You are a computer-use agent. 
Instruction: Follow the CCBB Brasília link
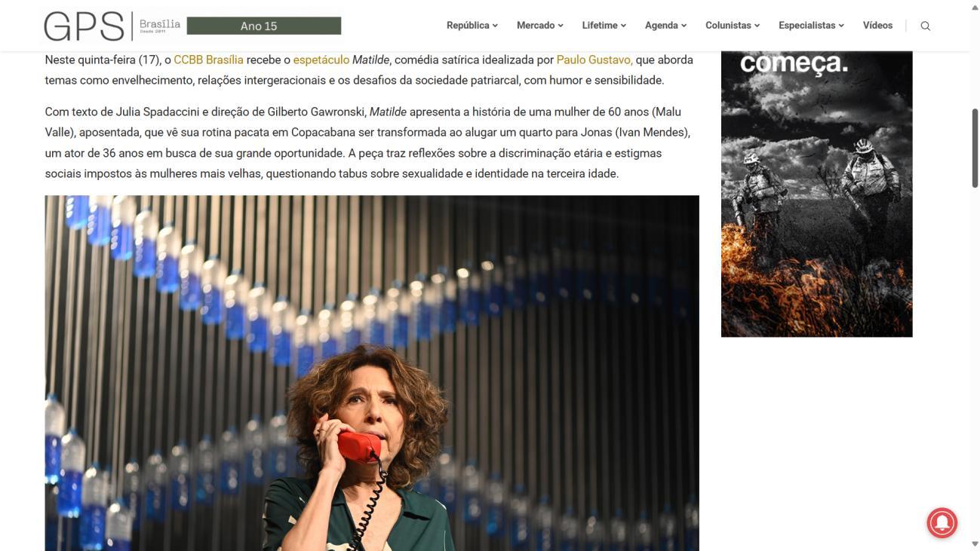208,60
